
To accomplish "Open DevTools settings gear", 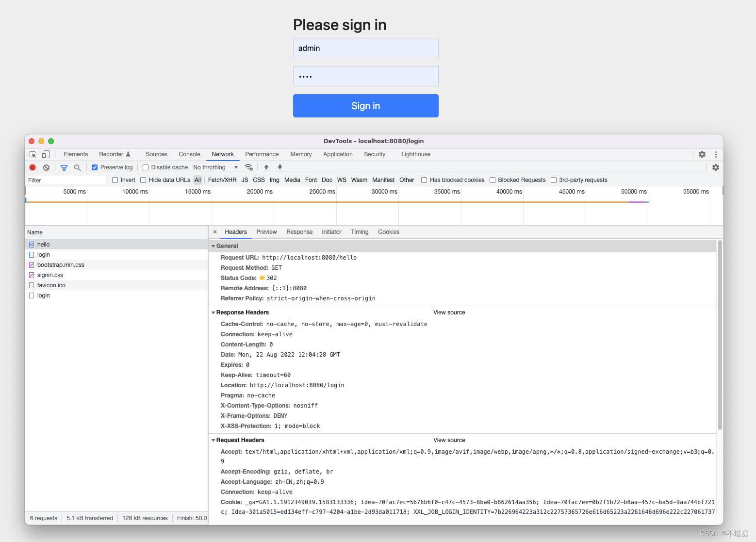I will 702,154.
